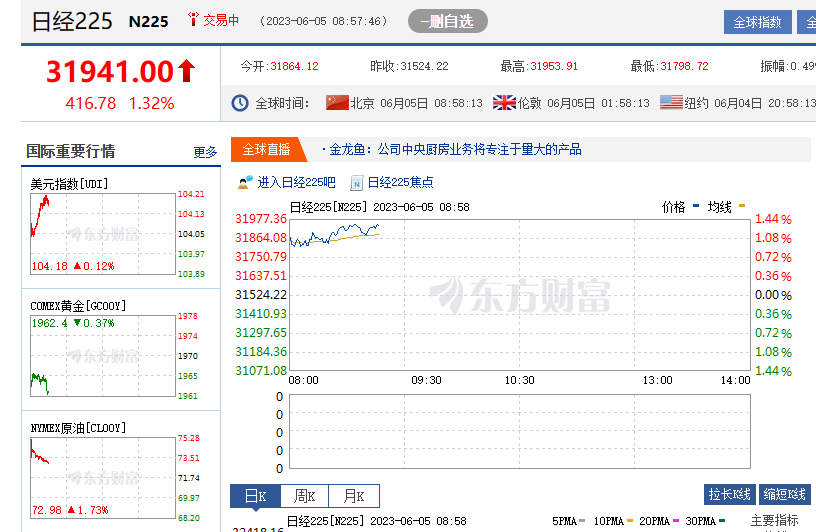The width and height of the screenshot is (816, 532).
Task: Click 拉长K线 to stretch the K-line
Action: click(x=729, y=495)
